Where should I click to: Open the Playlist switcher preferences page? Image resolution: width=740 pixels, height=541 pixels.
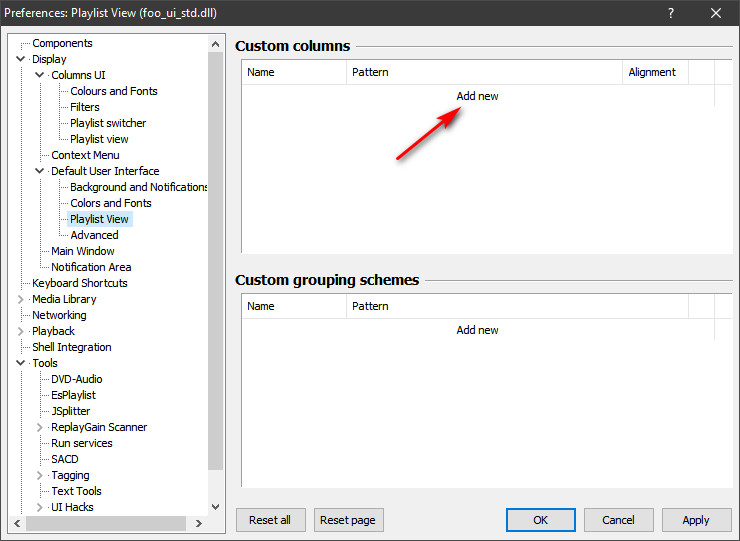[x=108, y=123]
